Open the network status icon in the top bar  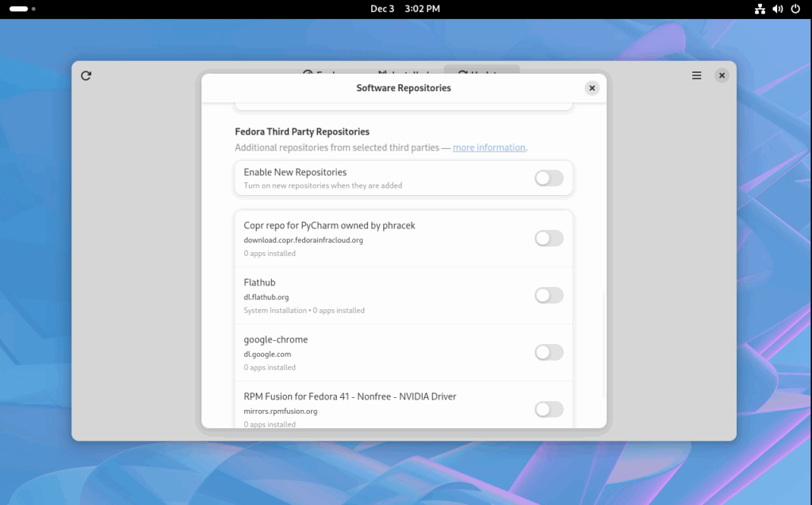pos(760,9)
